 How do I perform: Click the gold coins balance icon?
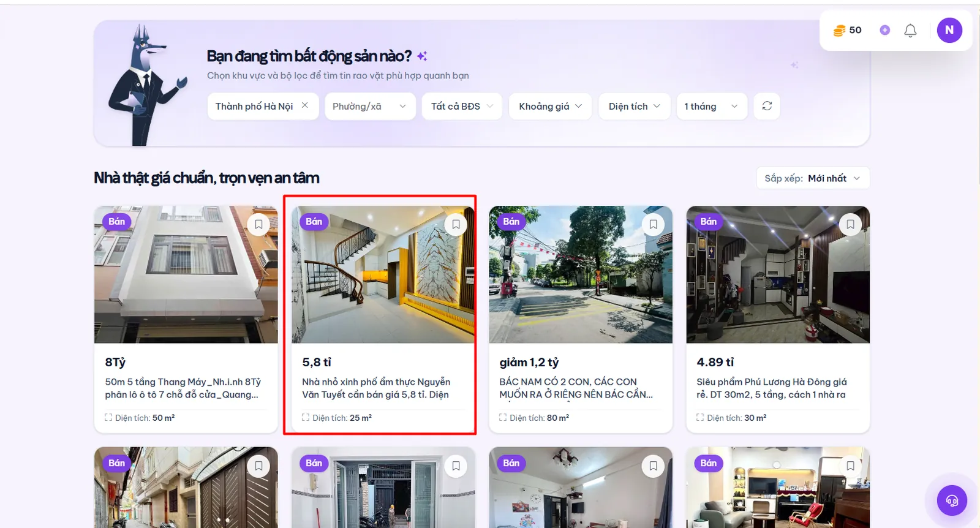tap(839, 30)
